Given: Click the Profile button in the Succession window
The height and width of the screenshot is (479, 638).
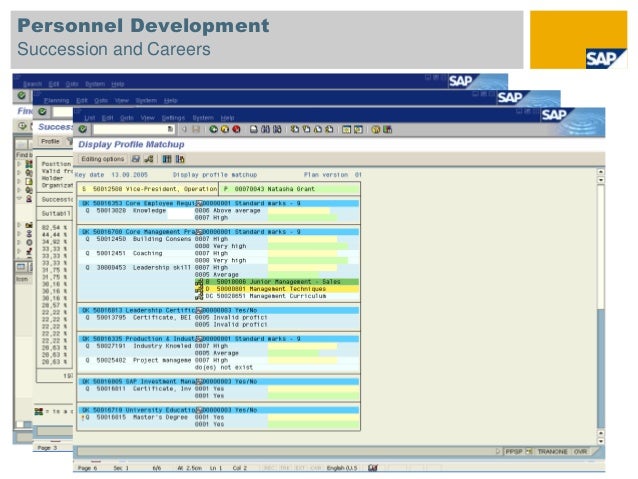Looking at the screenshot, I should click(x=50, y=141).
